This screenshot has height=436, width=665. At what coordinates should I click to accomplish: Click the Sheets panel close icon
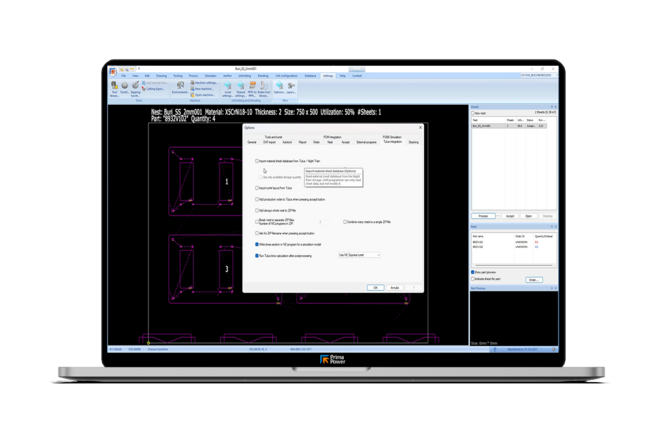[x=556, y=107]
